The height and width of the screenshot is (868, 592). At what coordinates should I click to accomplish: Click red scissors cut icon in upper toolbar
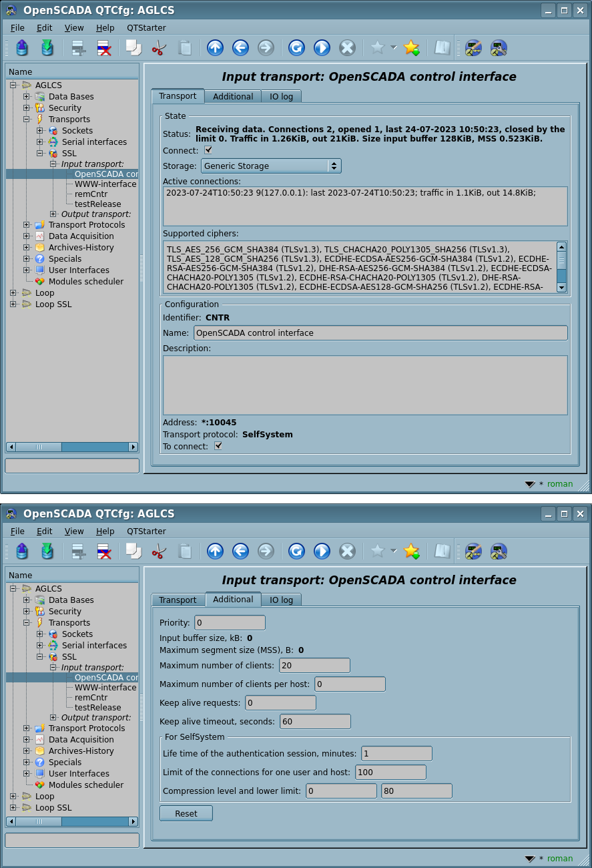coord(159,47)
